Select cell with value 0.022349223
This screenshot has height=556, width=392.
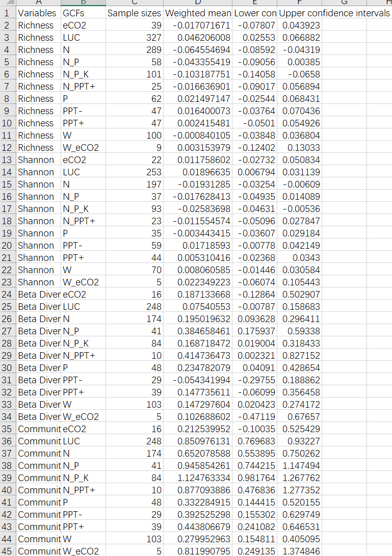pos(198,282)
